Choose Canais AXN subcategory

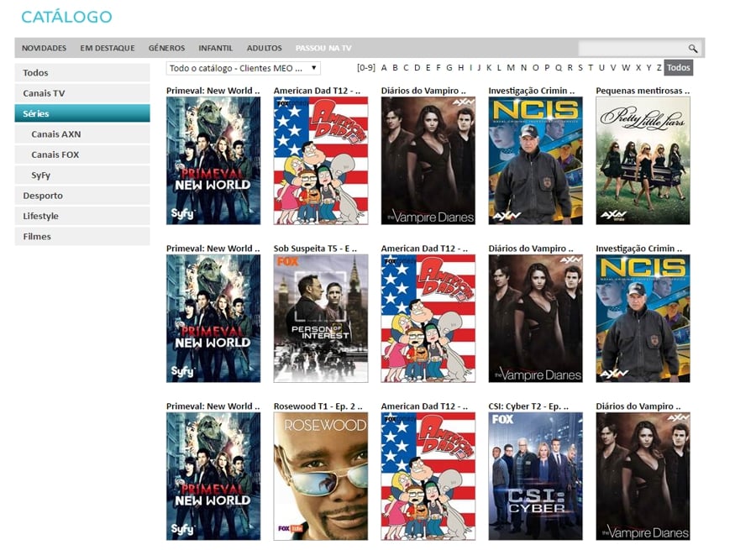coord(82,134)
